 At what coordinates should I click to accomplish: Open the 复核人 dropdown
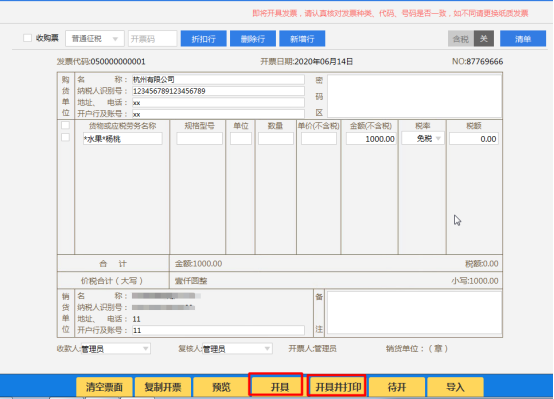(237, 349)
